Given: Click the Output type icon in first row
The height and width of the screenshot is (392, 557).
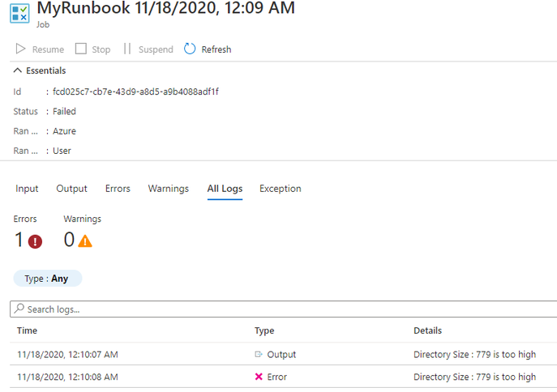Looking at the screenshot, I should 259,354.
